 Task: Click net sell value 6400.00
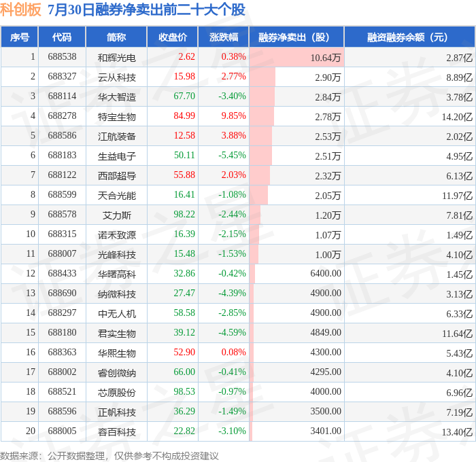coord(326,274)
